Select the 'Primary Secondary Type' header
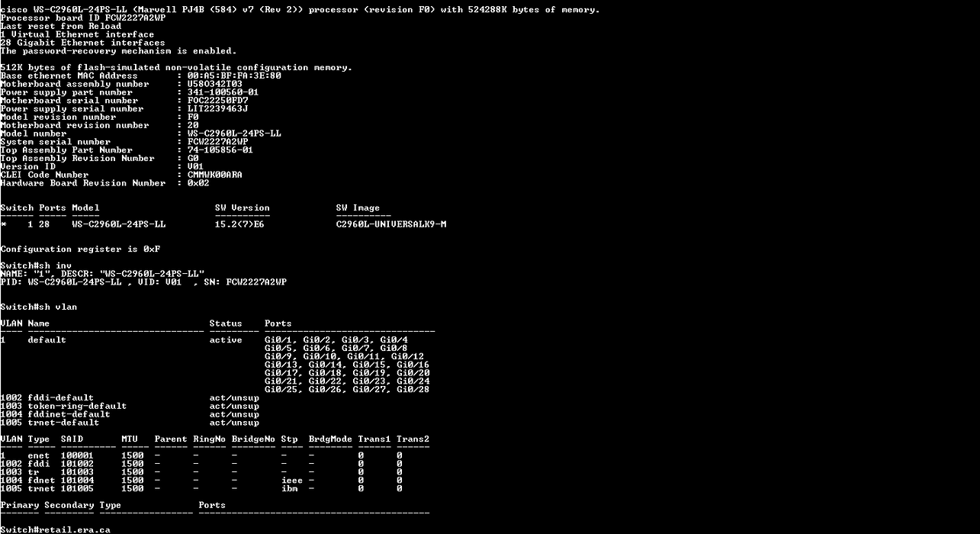This screenshot has width=980, height=534. pyautogui.click(x=61, y=505)
